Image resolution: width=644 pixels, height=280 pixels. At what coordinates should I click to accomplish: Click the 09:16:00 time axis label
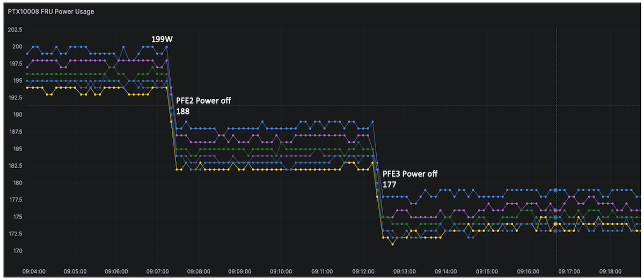pos(528,272)
